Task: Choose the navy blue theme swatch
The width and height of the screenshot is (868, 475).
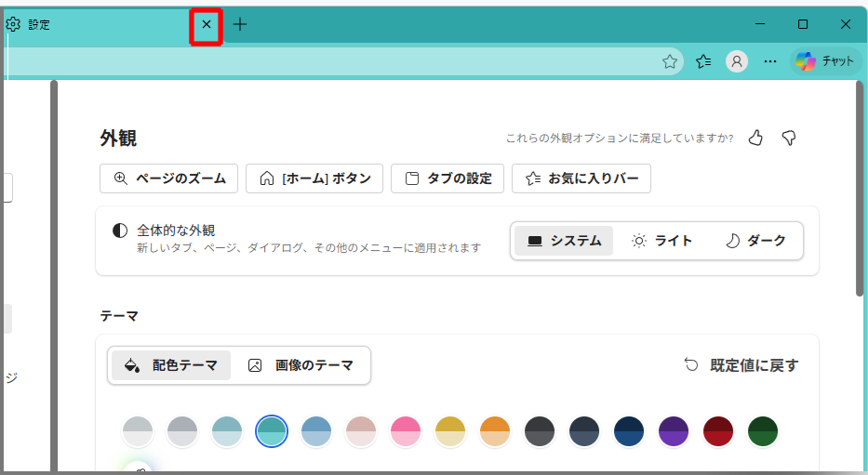Action: pos(629,431)
